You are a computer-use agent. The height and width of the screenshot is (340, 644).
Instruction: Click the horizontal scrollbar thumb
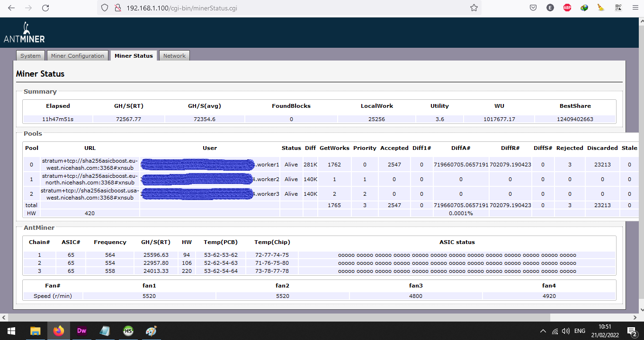278,317
